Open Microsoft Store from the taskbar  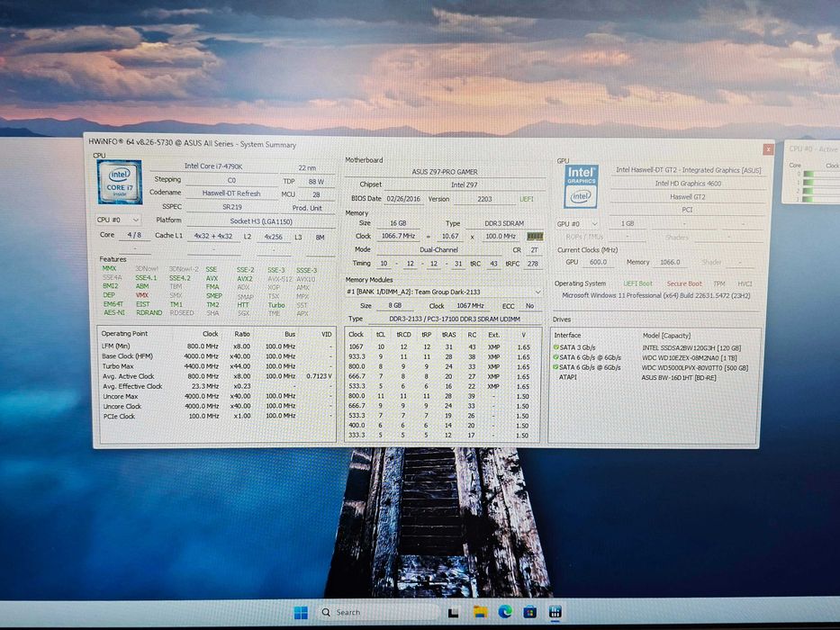click(529, 612)
